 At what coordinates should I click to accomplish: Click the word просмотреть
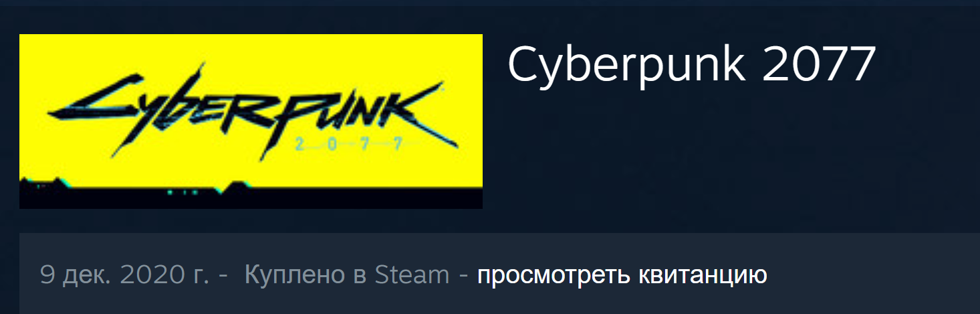554,276
